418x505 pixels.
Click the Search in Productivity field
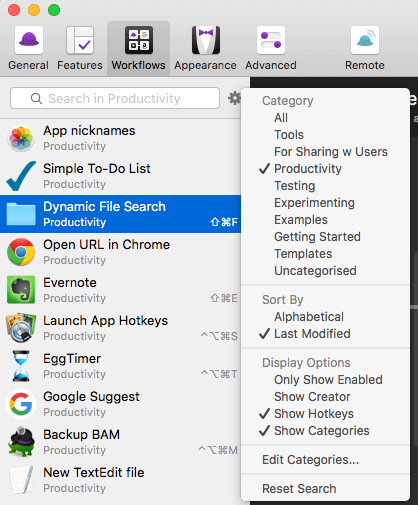(x=115, y=98)
